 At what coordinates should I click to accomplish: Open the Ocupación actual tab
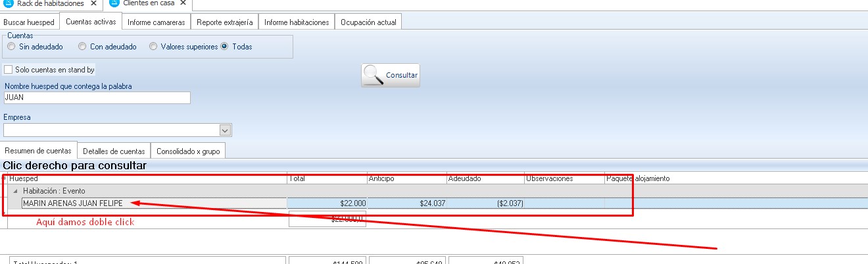[368, 22]
